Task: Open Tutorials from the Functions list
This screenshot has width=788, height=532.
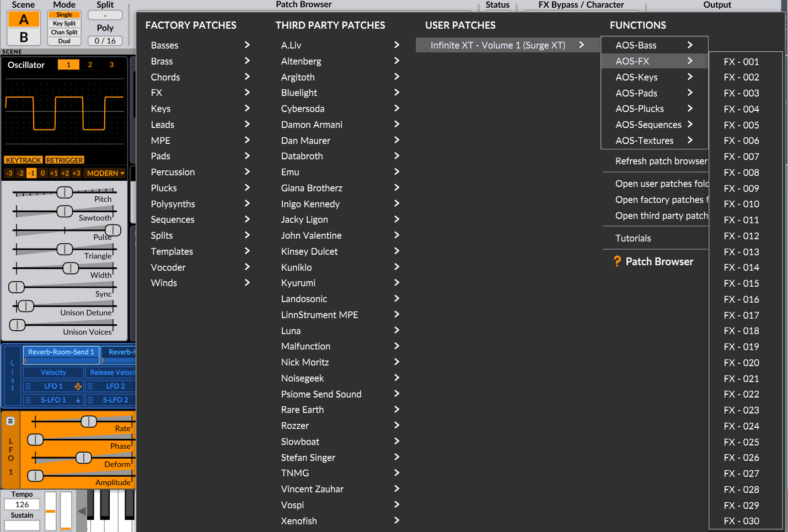Action: pyautogui.click(x=633, y=238)
